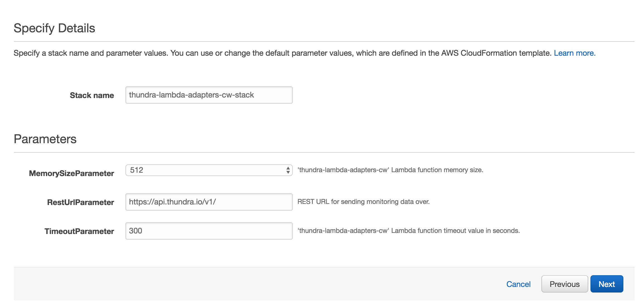Open the MemorySizeParameter dropdown arrows
The image size is (644, 307).
(288, 170)
